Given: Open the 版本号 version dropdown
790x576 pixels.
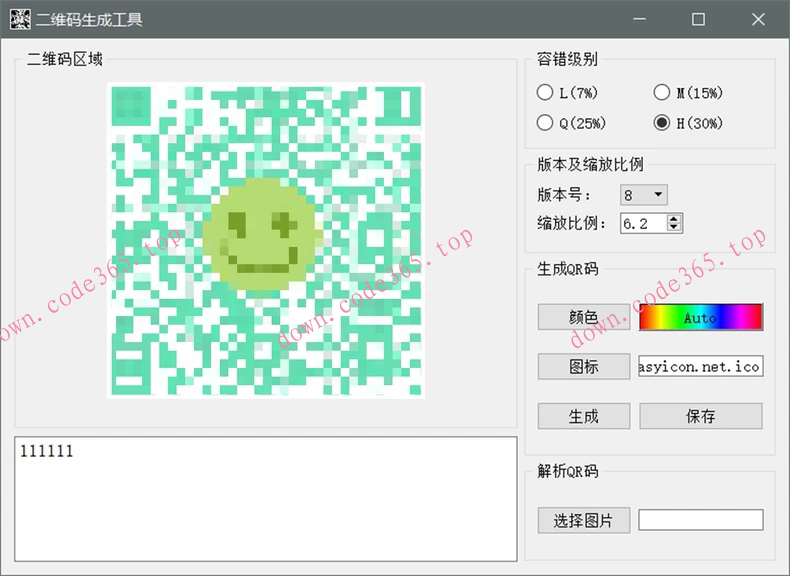Looking at the screenshot, I should [x=644, y=195].
